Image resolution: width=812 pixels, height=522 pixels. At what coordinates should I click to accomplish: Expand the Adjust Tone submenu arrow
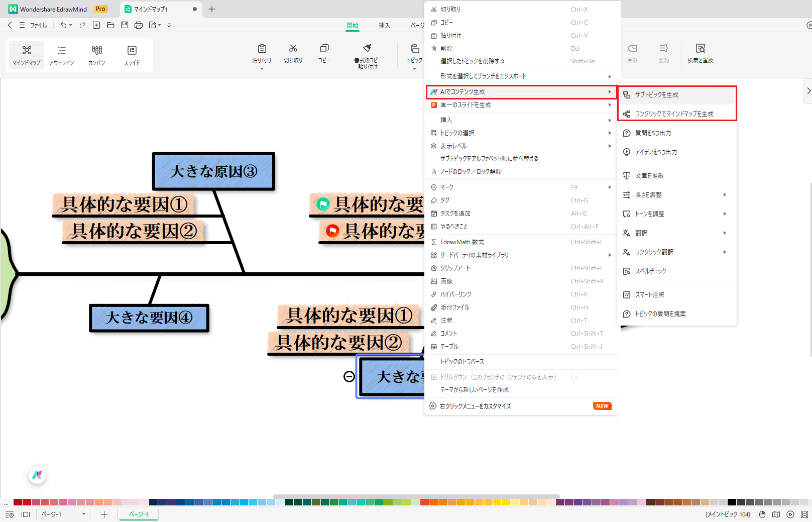[x=725, y=214]
